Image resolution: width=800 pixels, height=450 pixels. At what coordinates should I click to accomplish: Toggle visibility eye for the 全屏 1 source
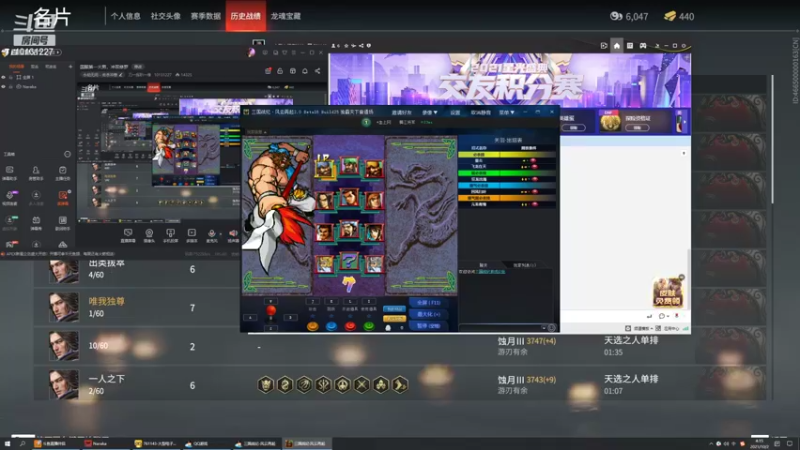tap(4, 78)
